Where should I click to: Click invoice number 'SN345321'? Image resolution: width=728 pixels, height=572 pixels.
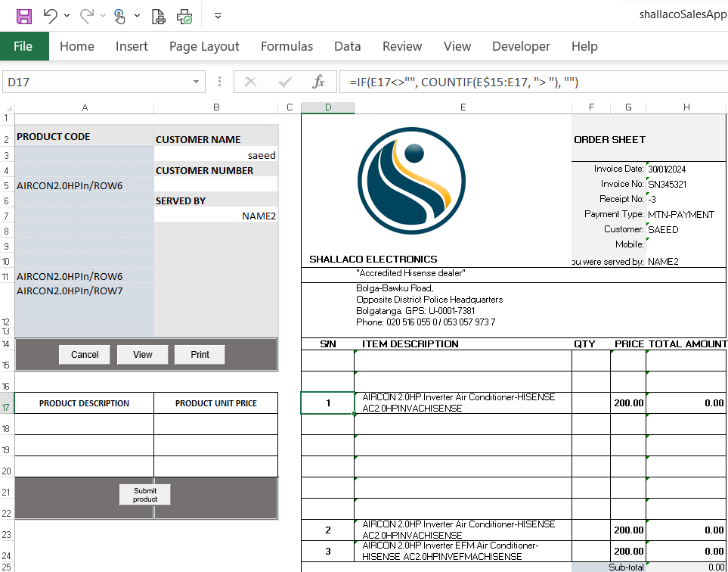(686, 184)
